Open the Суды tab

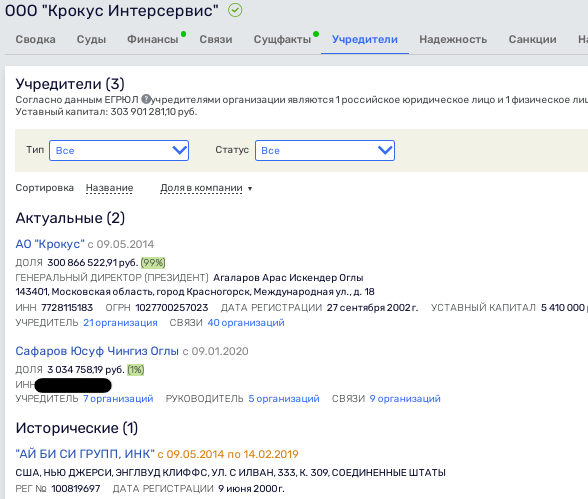click(92, 39)
